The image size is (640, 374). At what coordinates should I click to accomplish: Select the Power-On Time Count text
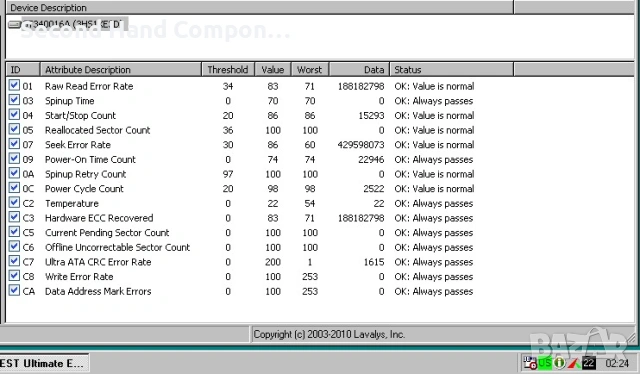(x=90, y=160)
